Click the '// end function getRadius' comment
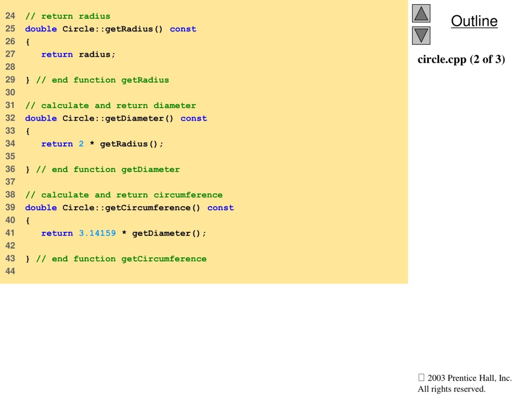Viewport: 532px width, 399px height. click(x=102, y=80)
